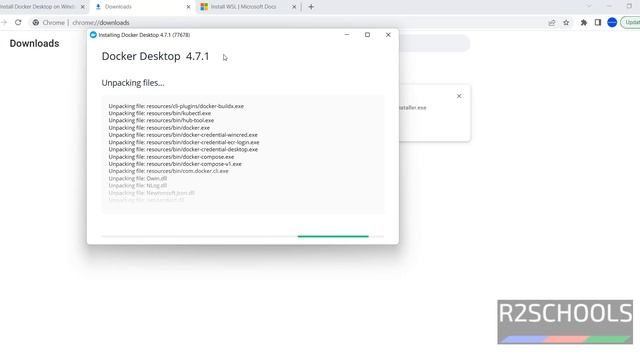Select the Owin.dll log line
The width and height of the screenshot is (640, 360).
point(138,178)
